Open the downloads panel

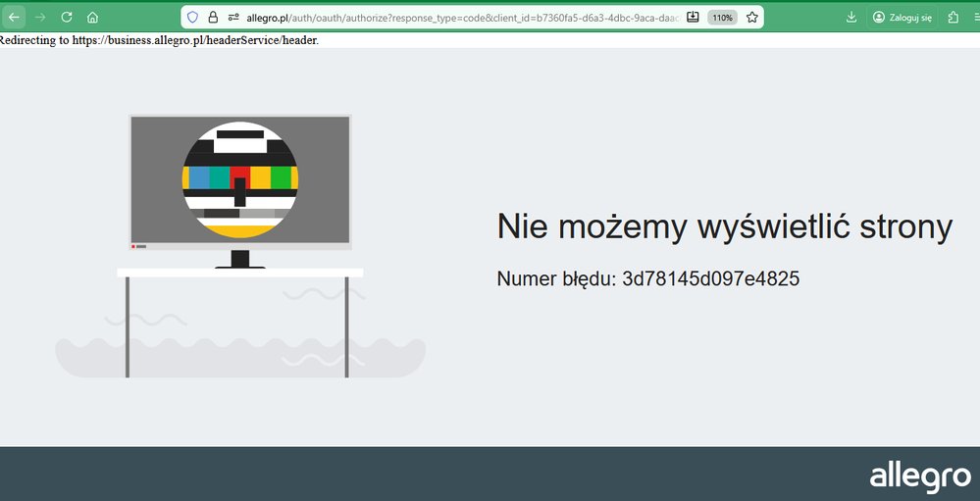point(851,18)
